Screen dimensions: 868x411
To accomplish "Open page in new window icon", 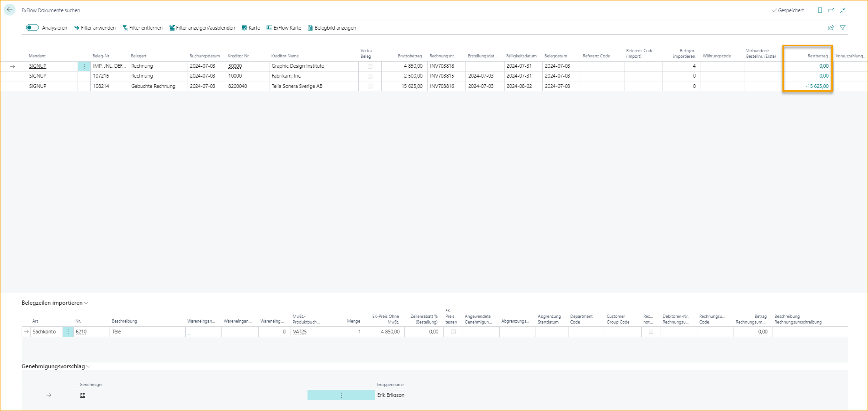I will point(831,10).
